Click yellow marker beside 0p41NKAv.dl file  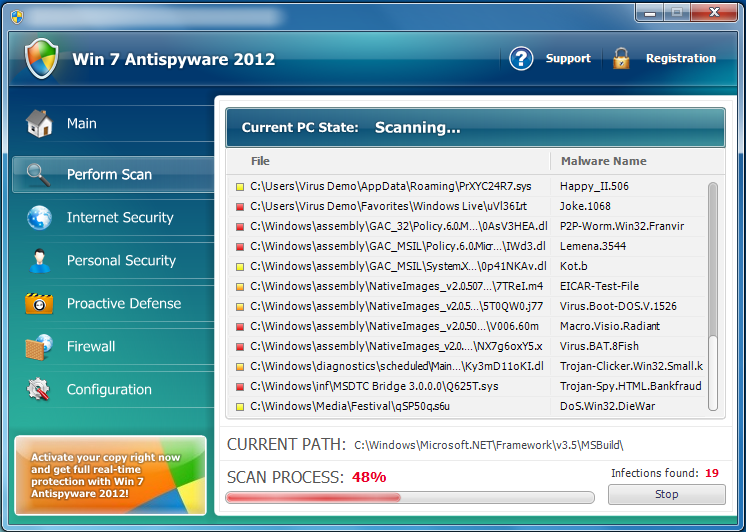point(240,267)
